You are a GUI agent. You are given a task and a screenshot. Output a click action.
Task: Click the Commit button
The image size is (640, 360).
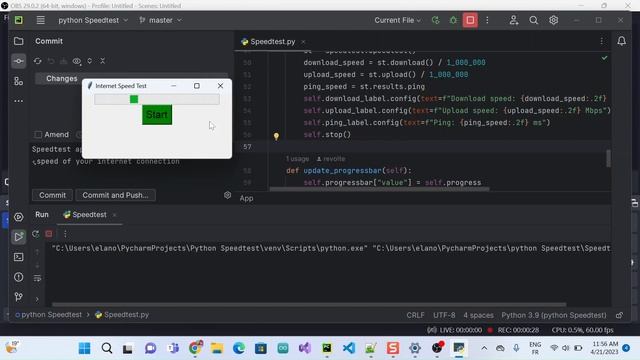(x=52, y=195)
